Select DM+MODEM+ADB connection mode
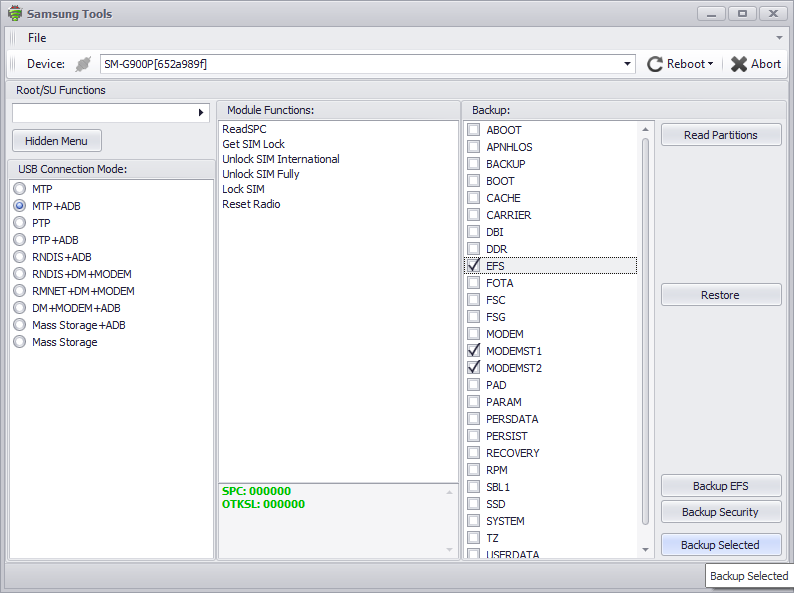 (20, 308)
